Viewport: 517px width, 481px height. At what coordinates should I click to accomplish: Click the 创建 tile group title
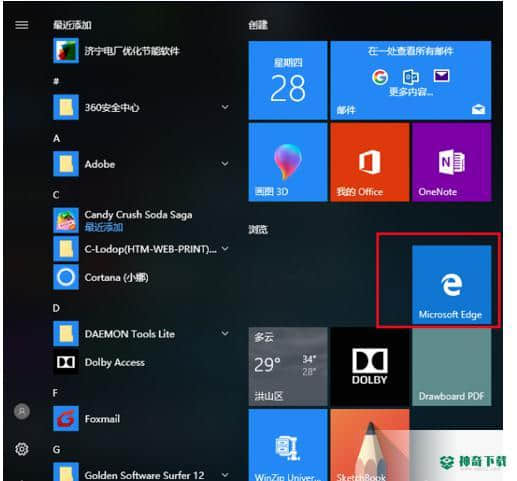tap(258, 25)
